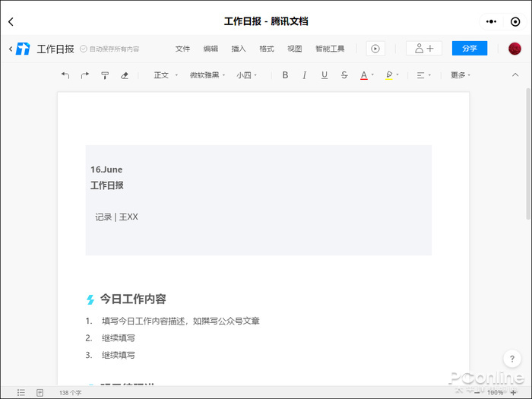
Task: Open the 小四 font size dropdown
Action: [247, 75]
